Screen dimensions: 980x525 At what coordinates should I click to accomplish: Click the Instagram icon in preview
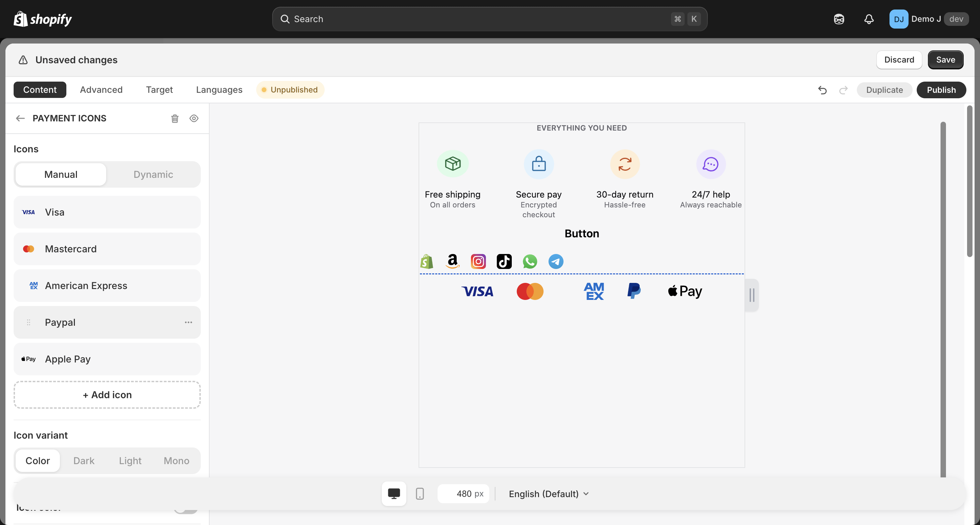478,261
